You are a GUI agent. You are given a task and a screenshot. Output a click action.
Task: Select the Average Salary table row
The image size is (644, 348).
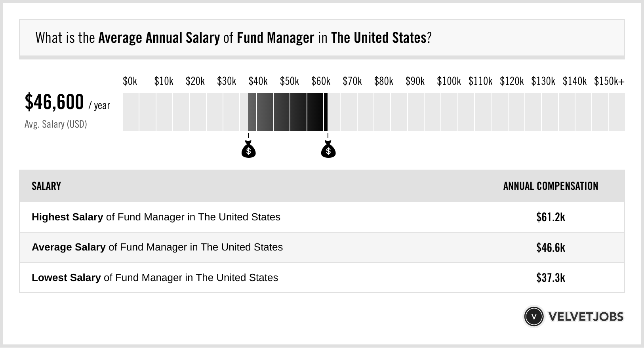pos(322,247)
